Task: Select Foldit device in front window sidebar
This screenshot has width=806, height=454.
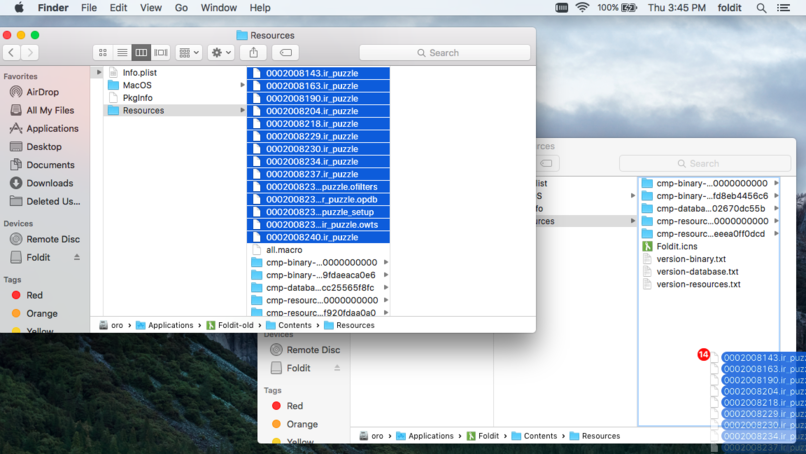Action: tap(38, 257)
